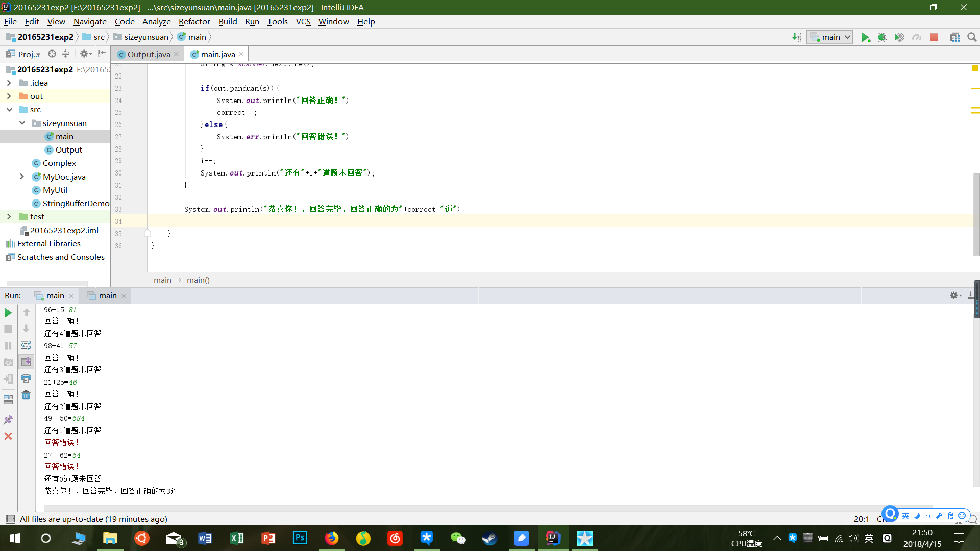The height and width of the screenshot is (551, 980).
Task: Close the Output.java editor tab
Action: click(176, 54)
